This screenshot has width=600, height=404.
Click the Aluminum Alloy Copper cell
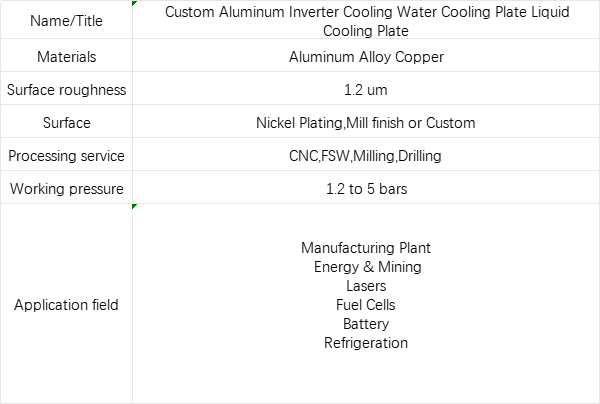pos(366,55)
